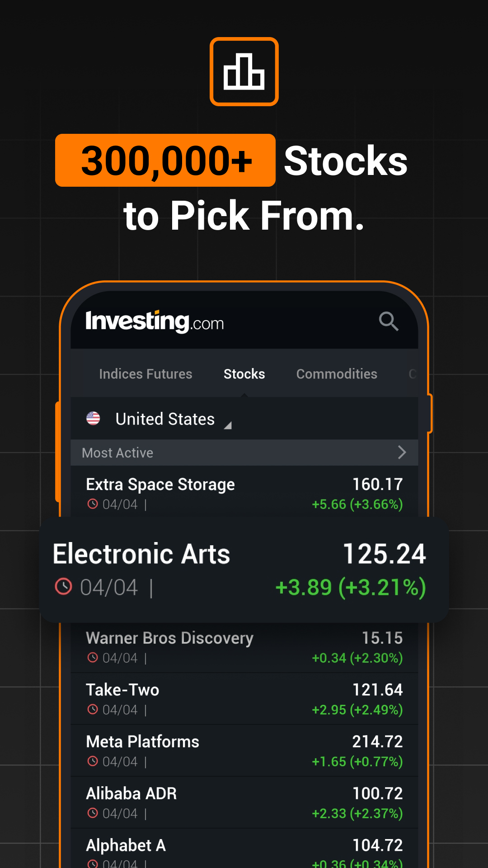Click clock icon under Extra Space Storage
Image resolution: width=488 pixels, height=868 pixels.
coord(93,504)
